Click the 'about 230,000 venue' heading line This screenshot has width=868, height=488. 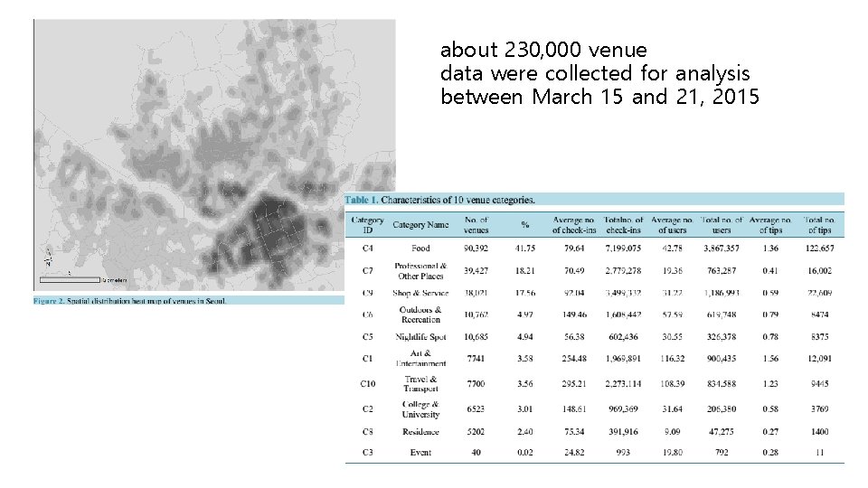click(543, 50)
